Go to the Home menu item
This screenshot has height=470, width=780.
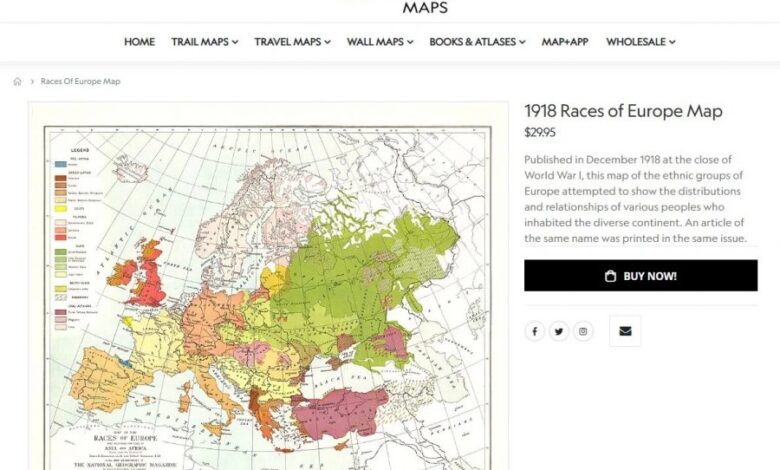tap(139, 42)
